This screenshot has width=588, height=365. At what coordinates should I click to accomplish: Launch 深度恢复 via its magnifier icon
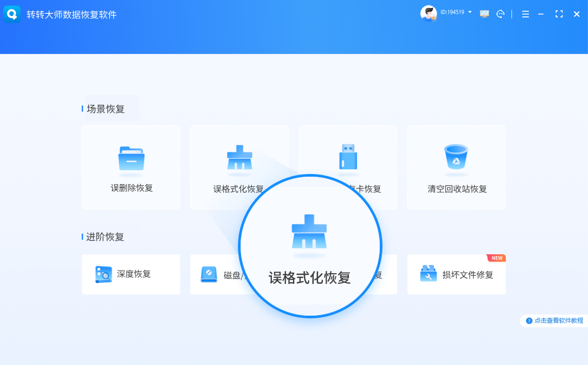click(103, 274)
